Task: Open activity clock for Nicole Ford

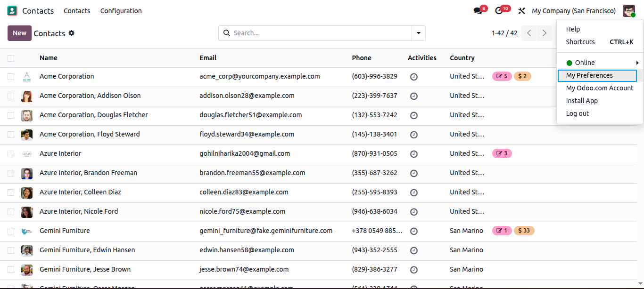Action: [x=414, y=212]
